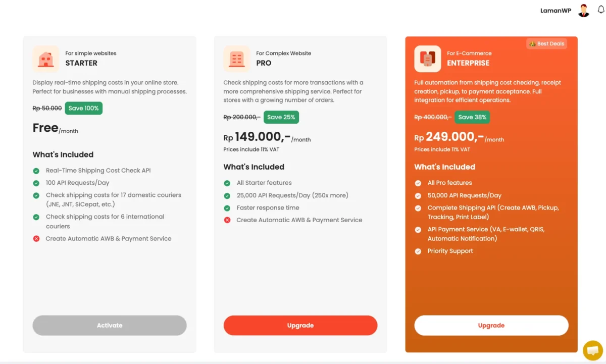Click the Save 38% badge on Enterprise
This screenshot has width=606, height=364.
click(x=472, y=117)
